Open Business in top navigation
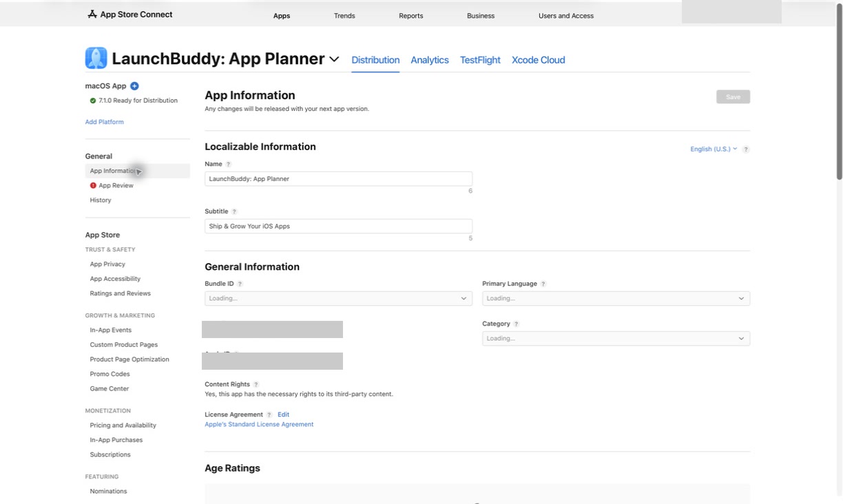This screenshot has height=504, width=843. click(481, 16)
